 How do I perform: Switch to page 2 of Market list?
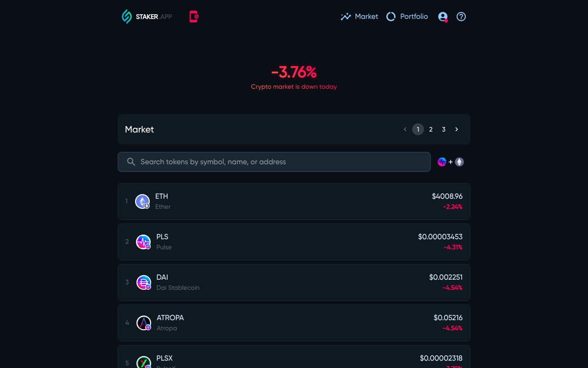(x=430, y=129)
